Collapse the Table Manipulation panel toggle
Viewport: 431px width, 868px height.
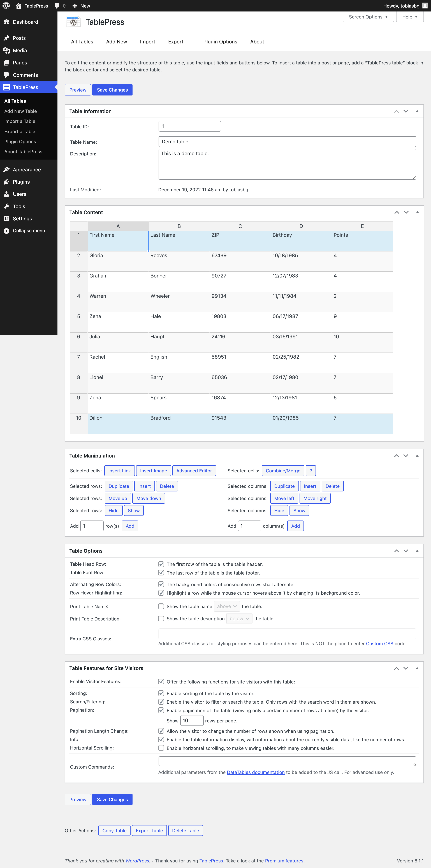click(417, 456)
